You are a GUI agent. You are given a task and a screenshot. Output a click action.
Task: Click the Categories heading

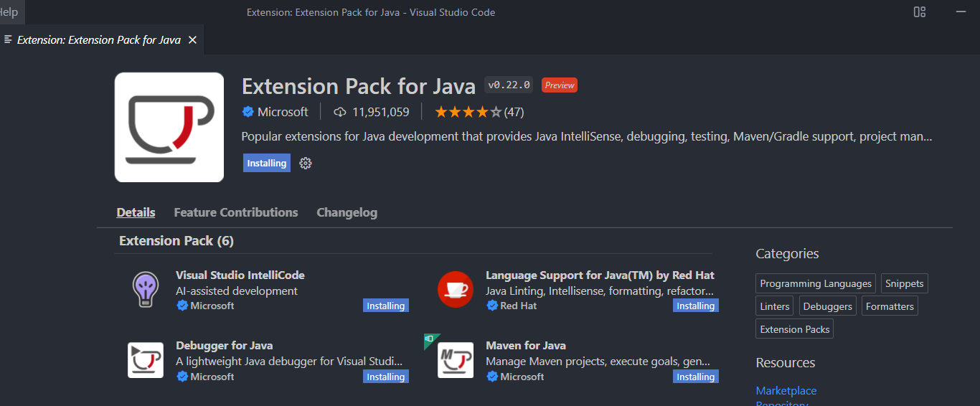pyautogui.click(x=787, y=253)
